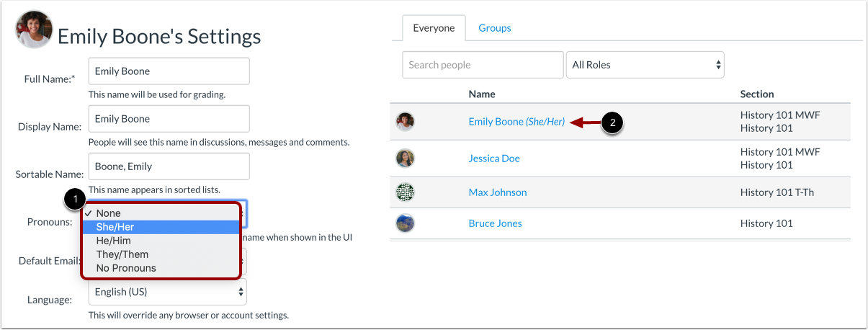Click the Sortable Name input field
868x330 pixels.
(169, 166)
